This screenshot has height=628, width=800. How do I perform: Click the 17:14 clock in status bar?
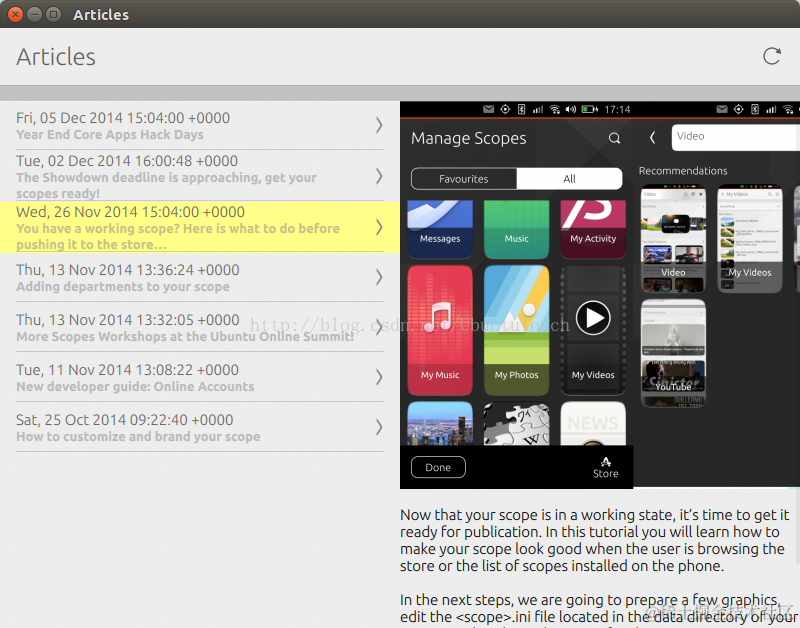[617, 109]
